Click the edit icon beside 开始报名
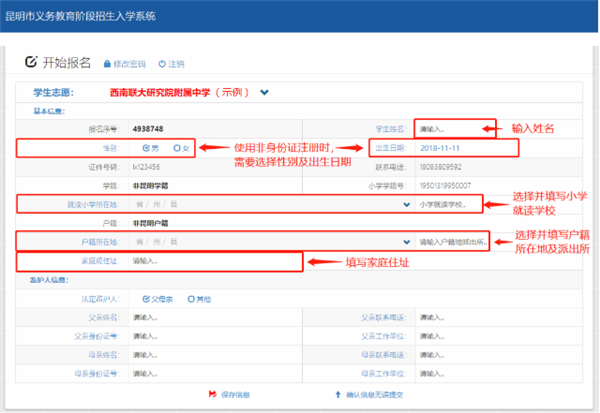The height and width of the screenshot is (413, 600). [29, 62]
